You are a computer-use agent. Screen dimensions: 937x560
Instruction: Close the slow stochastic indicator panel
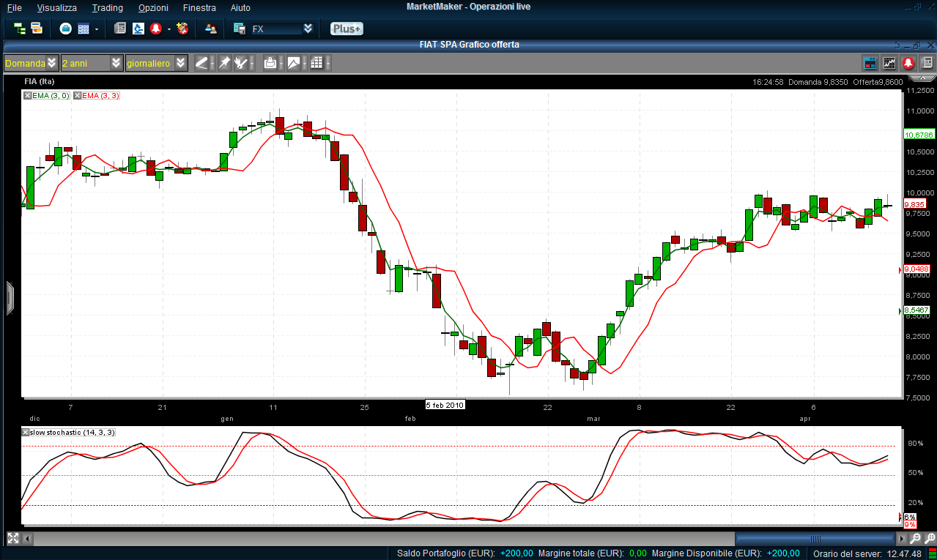[26, 433]
